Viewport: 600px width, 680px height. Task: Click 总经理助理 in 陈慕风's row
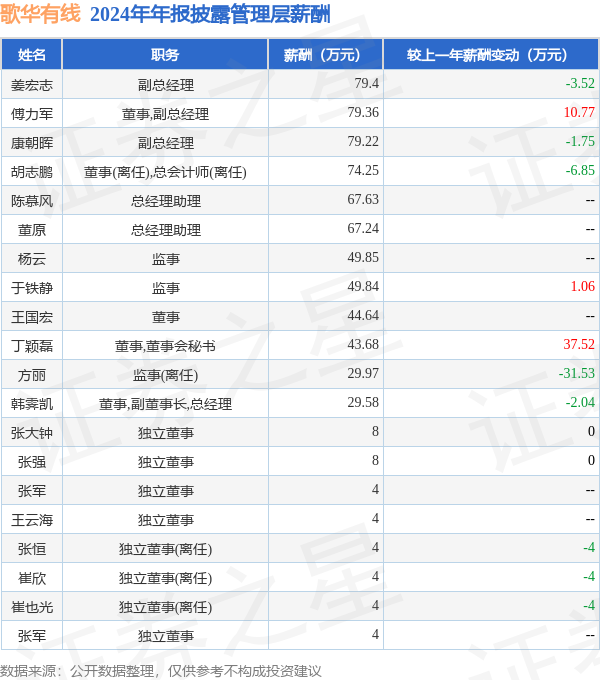[x=165, y=201]
